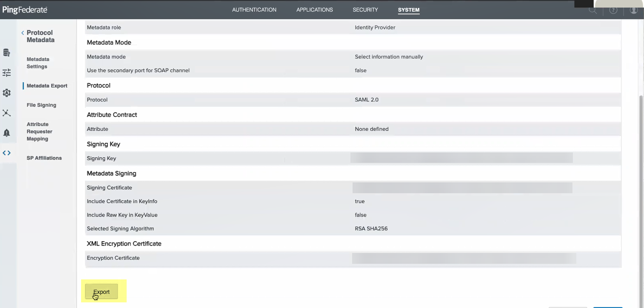Go to the File Signing page
This screenshot has height=308, width=644.
pos(41,105)
